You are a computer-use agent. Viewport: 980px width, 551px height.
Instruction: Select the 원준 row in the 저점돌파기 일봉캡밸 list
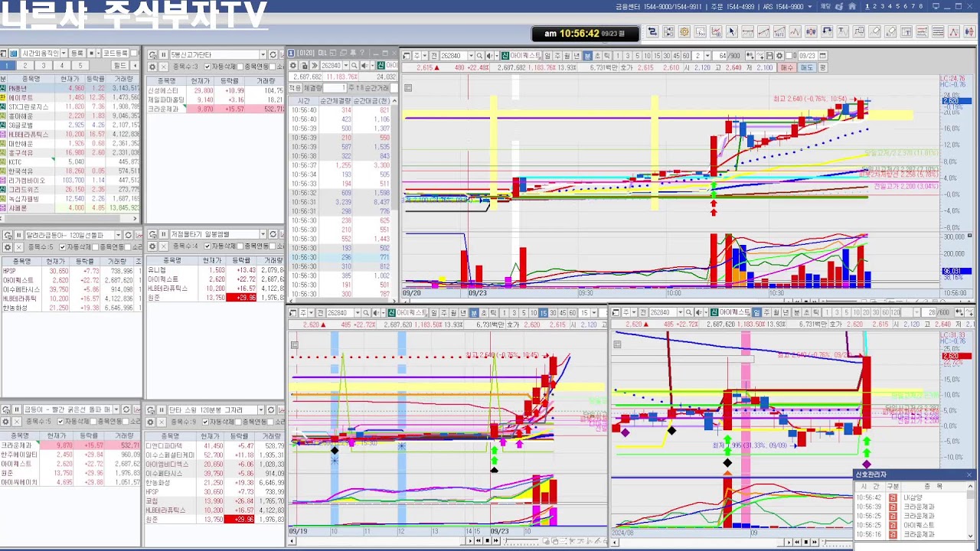214,298
